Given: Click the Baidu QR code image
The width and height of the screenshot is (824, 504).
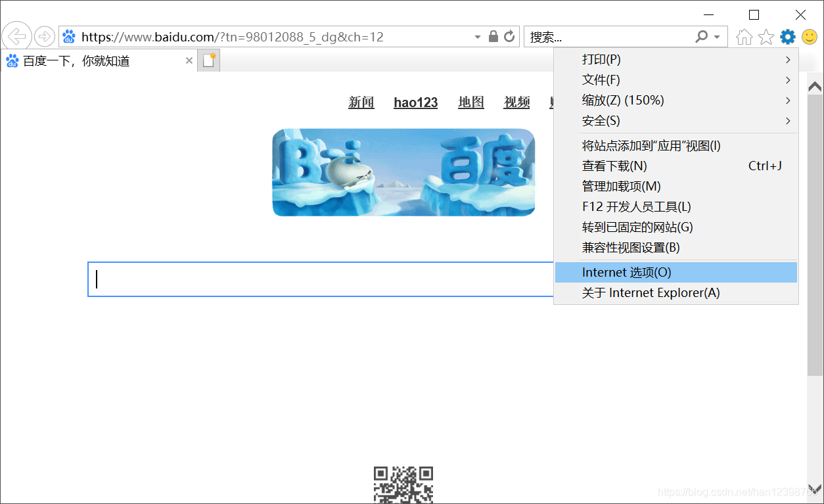Looking at the screenshot, I should tap(403, 484).
